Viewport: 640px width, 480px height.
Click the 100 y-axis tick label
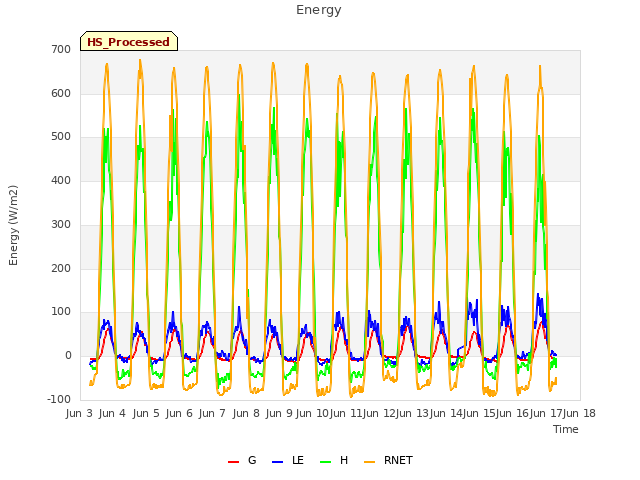61,312
